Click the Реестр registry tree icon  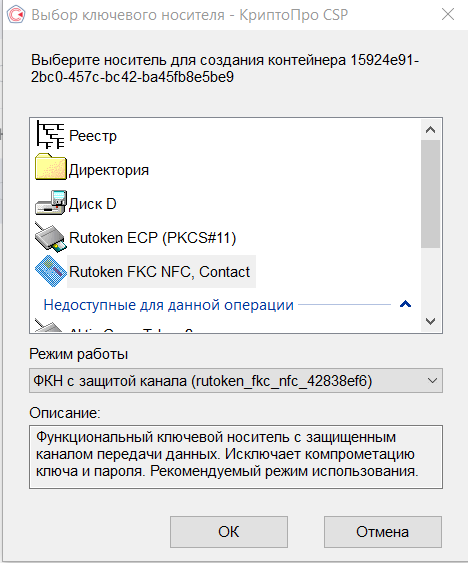(50, 135)
